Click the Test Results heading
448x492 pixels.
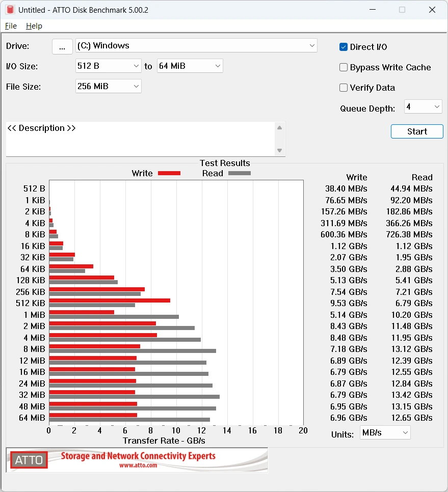tap(225, 163)
